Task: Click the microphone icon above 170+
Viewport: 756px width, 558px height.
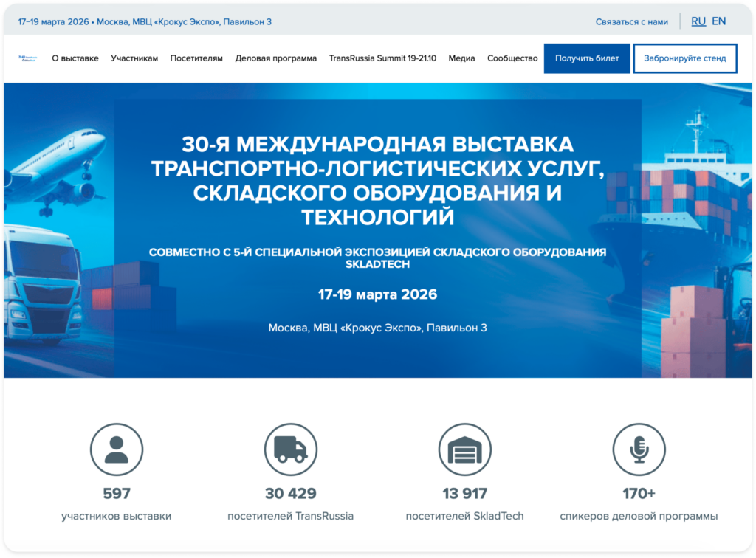Action: tap(639, 449)
